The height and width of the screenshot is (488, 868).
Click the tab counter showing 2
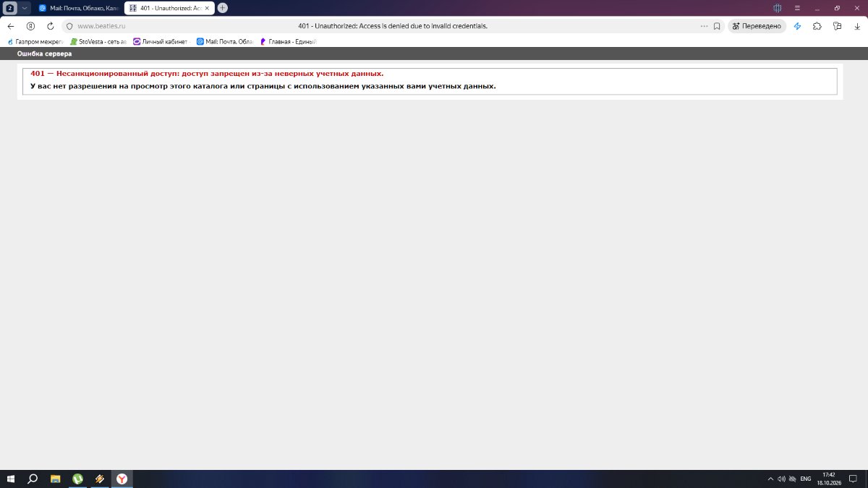(10, 8)
